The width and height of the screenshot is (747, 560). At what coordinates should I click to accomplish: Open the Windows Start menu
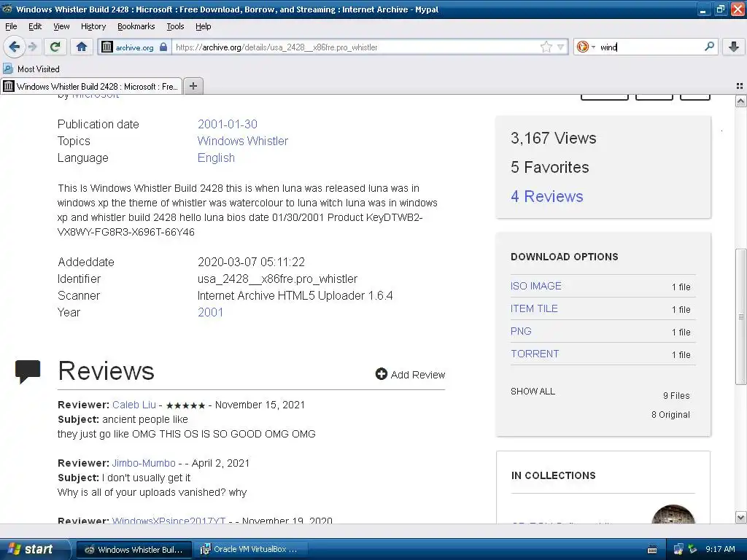[34, 549]
